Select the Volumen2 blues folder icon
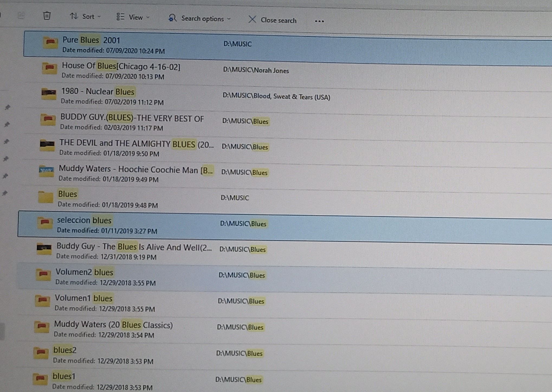Image resolution: width=552 pixels, height=392 pixels. [x=43, y=274]
